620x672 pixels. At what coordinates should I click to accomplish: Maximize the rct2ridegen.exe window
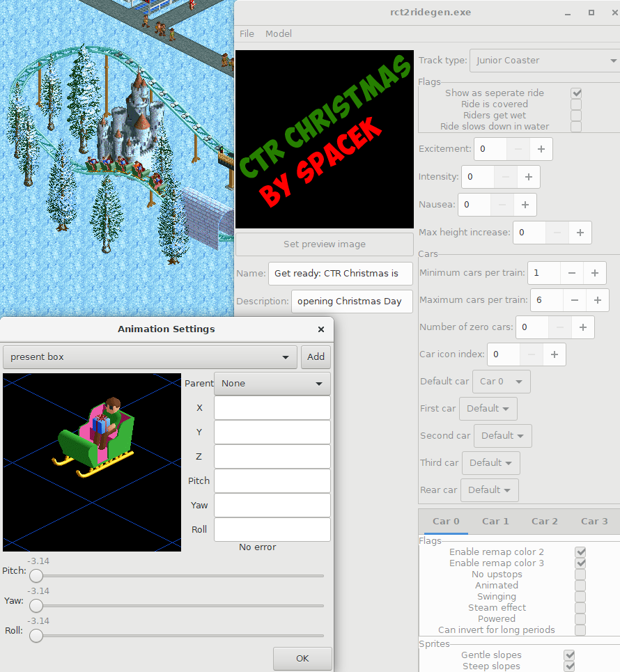[x=591, y=13]
